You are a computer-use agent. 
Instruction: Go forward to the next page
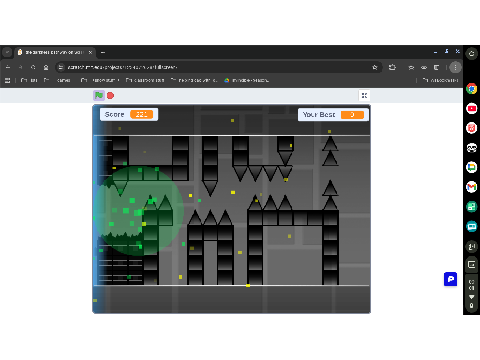21,67
